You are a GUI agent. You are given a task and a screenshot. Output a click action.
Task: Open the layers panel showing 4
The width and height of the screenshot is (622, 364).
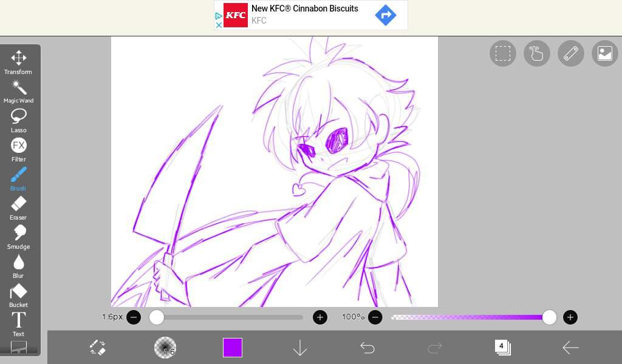tap(502, 348)
